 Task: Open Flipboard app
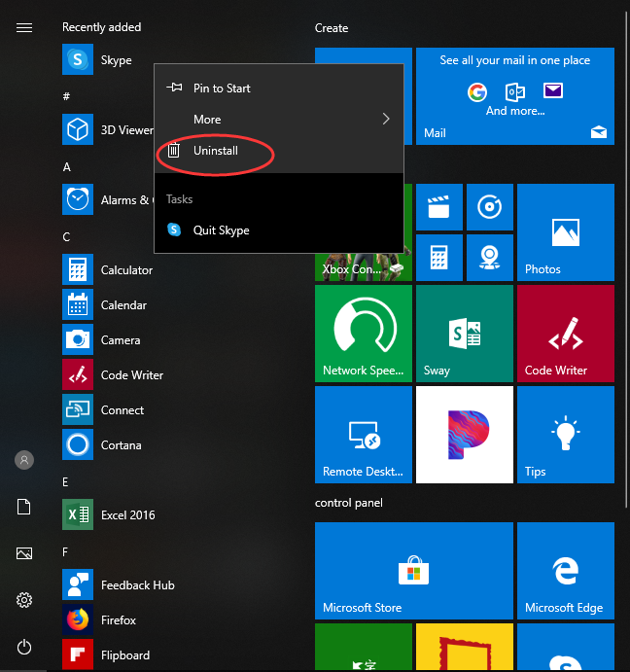106,654
